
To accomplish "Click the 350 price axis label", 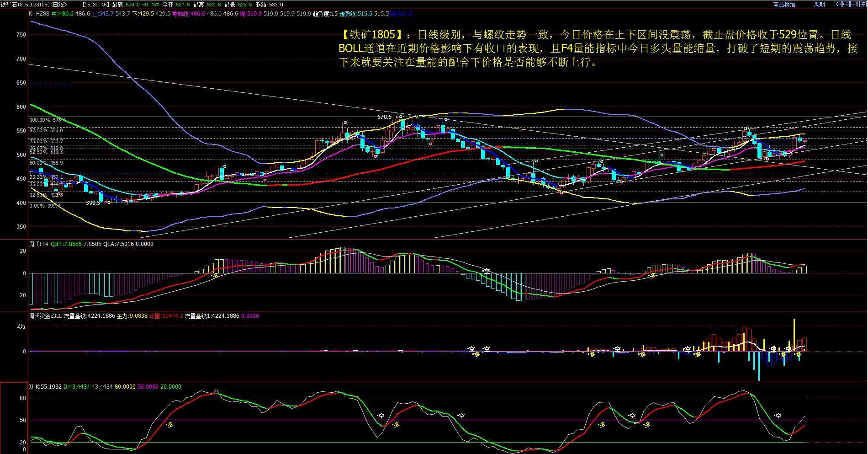I will coord(21,227).
